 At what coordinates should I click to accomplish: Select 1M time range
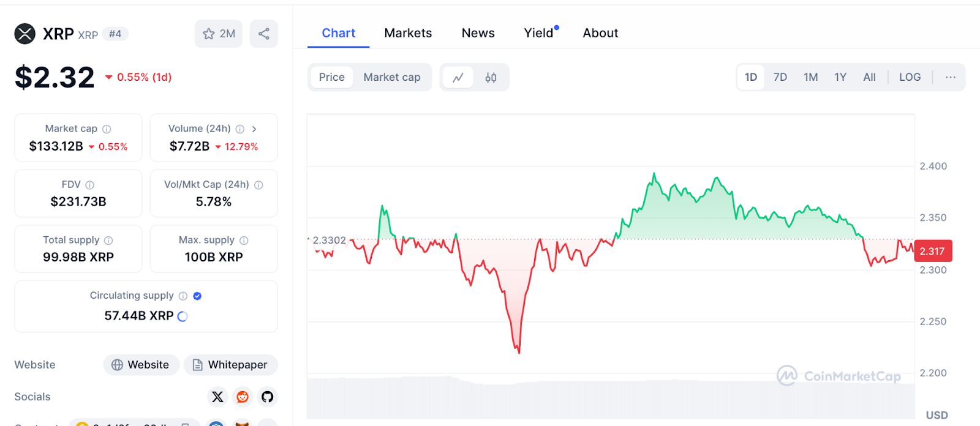coord(811,77)
